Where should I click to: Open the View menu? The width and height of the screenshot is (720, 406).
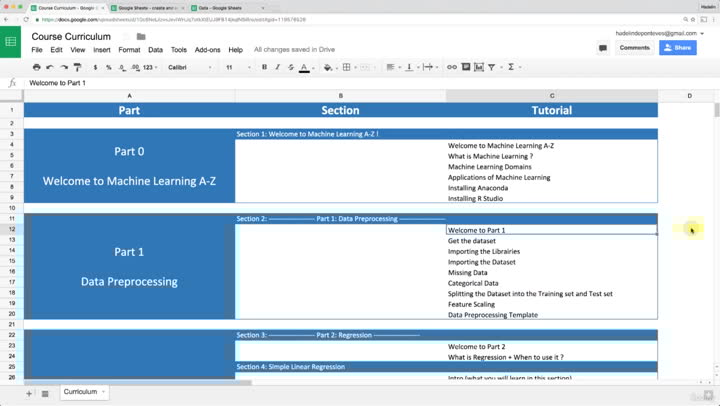click(x=78, y=50)
